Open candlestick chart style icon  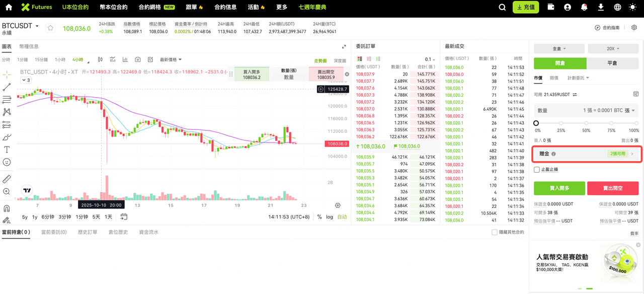tap(100, 59)
